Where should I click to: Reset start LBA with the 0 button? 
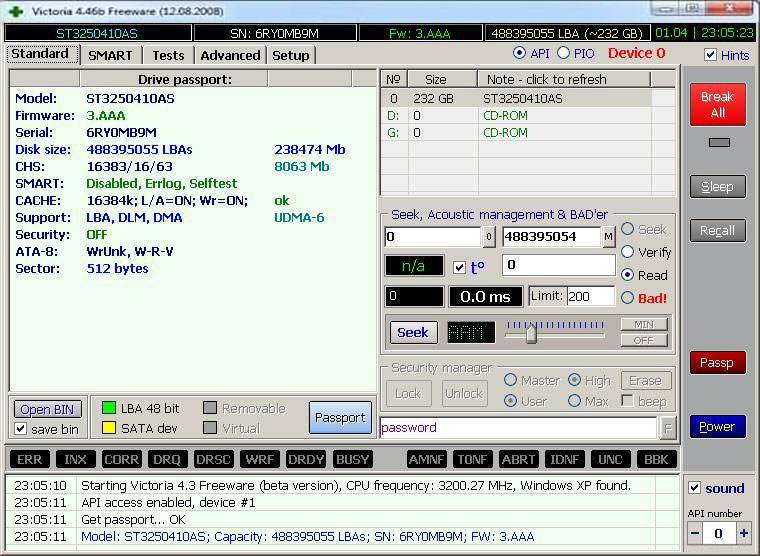pos(489,237)
